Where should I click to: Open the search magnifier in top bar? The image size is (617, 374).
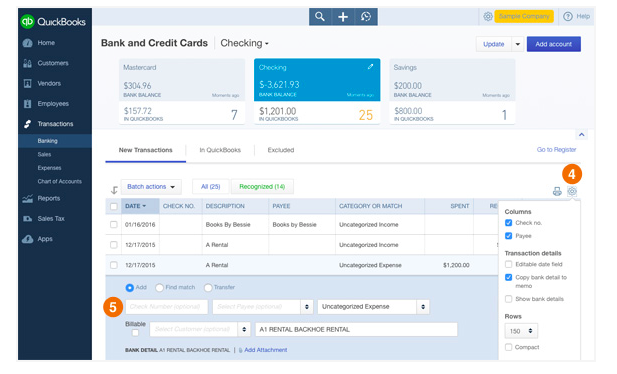pos(320,17)
